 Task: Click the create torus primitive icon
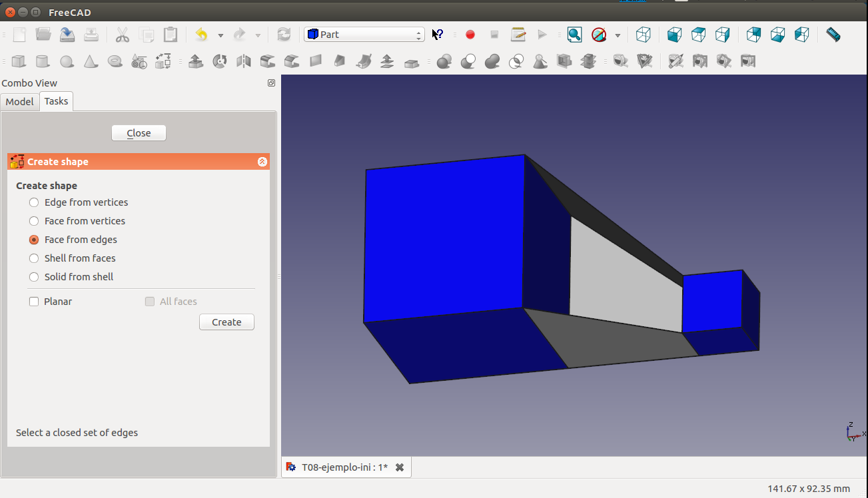click(115, 62)
